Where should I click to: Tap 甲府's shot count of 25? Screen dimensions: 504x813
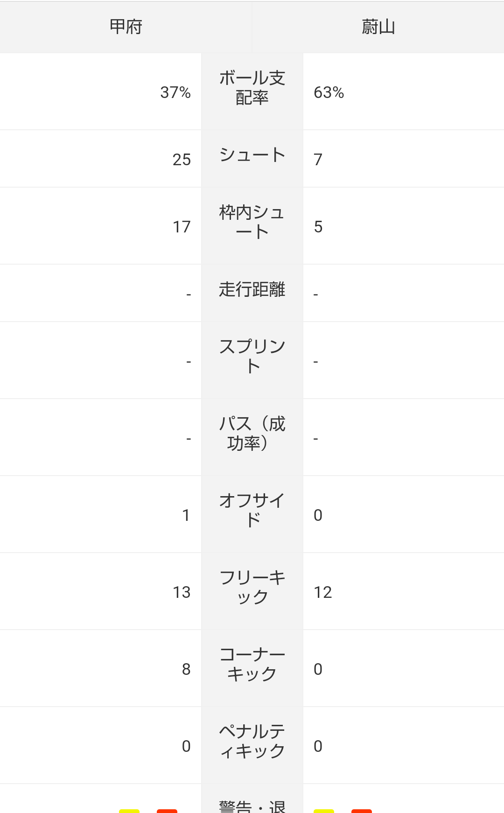182,160
